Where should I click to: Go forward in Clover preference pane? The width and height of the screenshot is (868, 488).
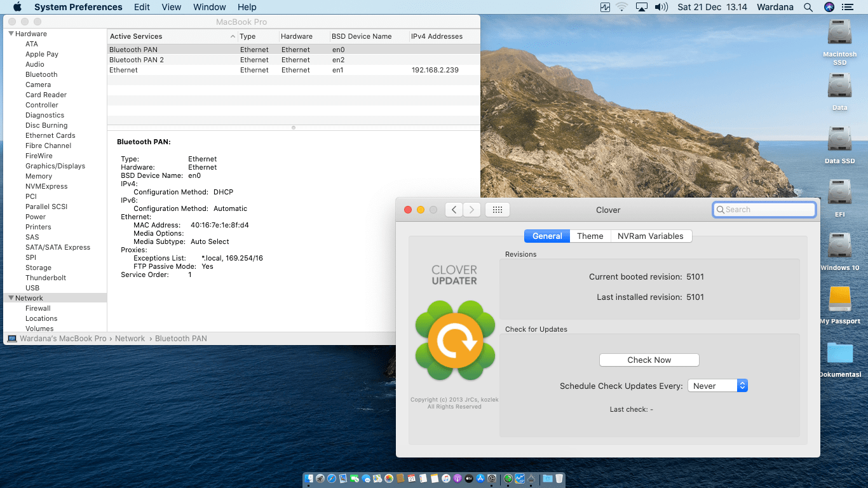pos(471,210)
